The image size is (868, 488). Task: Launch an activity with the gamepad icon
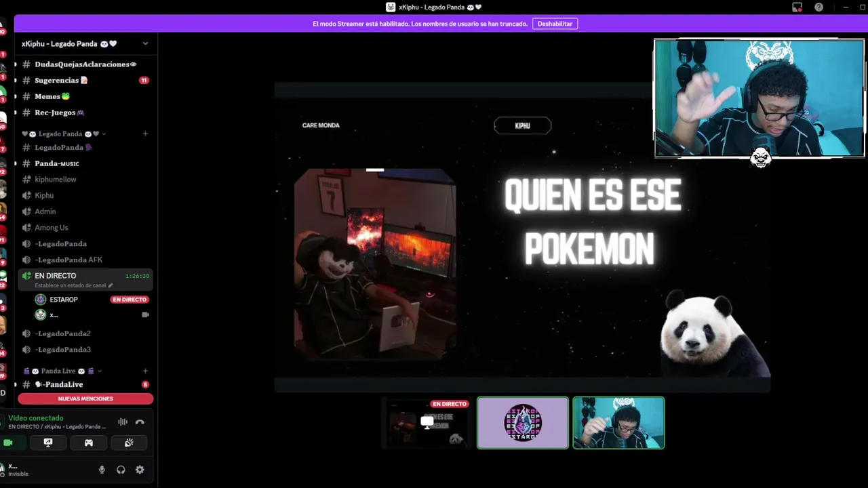click(x=88, y=443)
